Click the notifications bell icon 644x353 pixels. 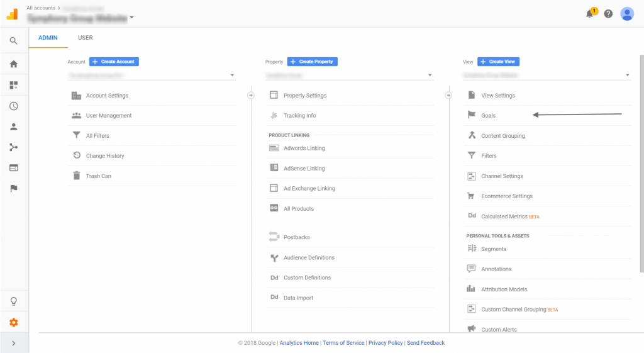(590, 14)
